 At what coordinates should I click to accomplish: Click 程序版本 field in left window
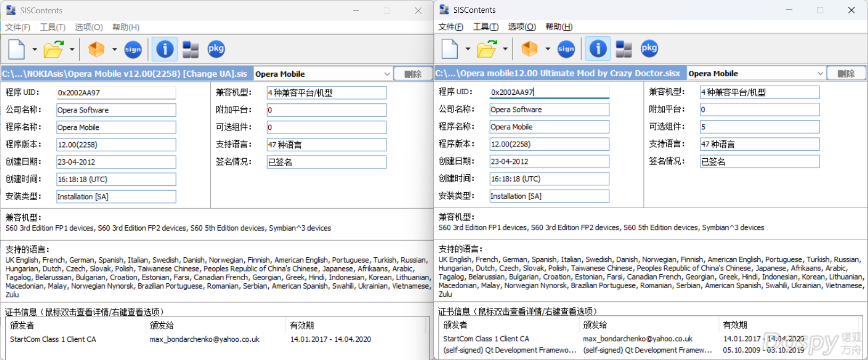116,145
